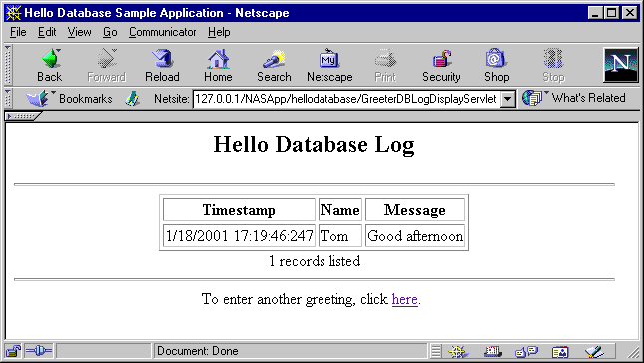Open My Netscape toolbar button
The height and width of the screenshot is (363, 644).
329,65
